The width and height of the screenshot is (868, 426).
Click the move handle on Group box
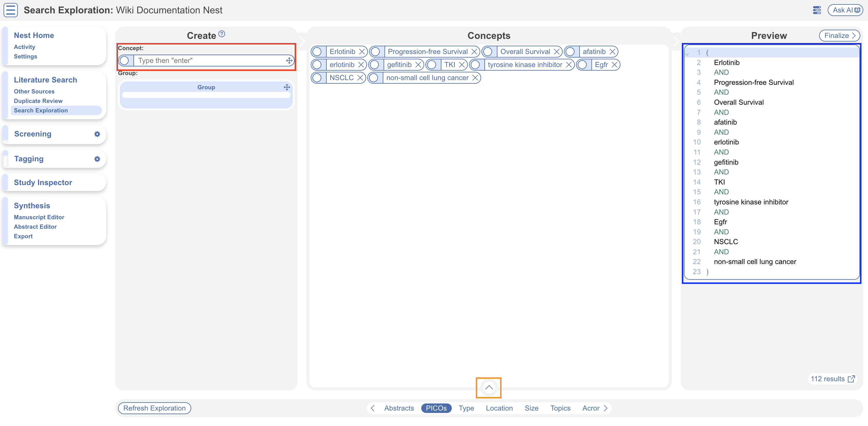click(x=287, y=87)
